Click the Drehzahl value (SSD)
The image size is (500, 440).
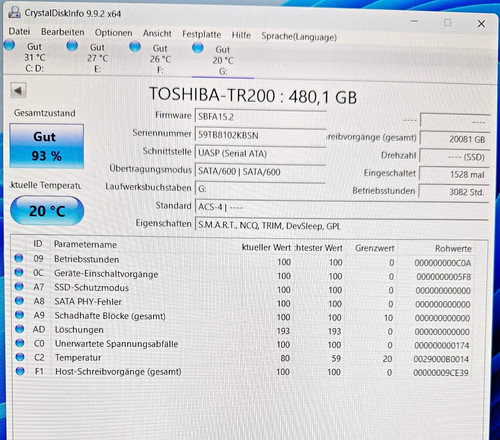click(455, 157)
